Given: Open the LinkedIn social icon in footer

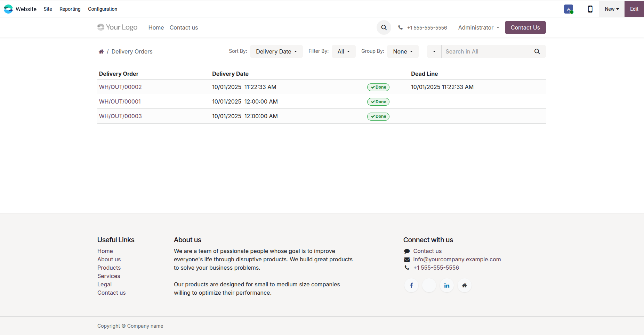Looking at the screenshot, I should tap(447, 285).
